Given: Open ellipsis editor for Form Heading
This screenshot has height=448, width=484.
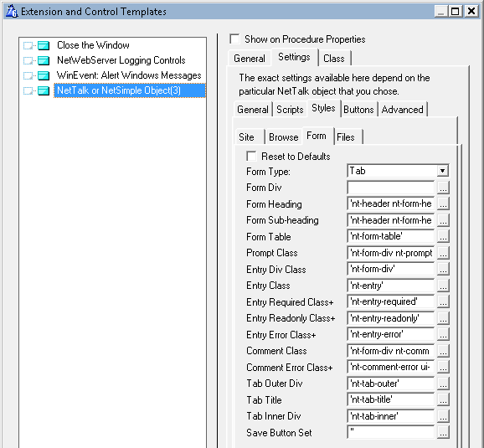Looking at the screenshot, I should 443,203.
